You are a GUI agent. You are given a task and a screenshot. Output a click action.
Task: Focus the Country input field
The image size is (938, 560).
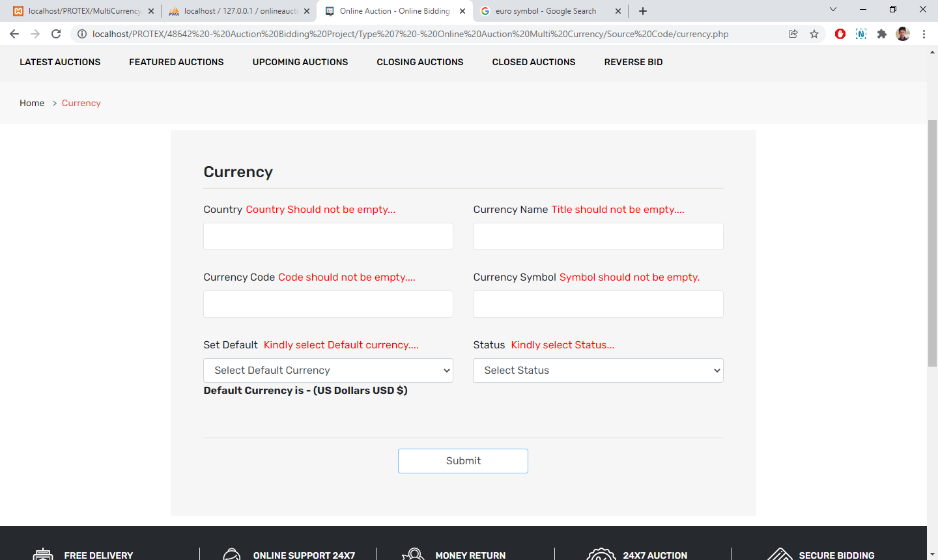point(328,236)
